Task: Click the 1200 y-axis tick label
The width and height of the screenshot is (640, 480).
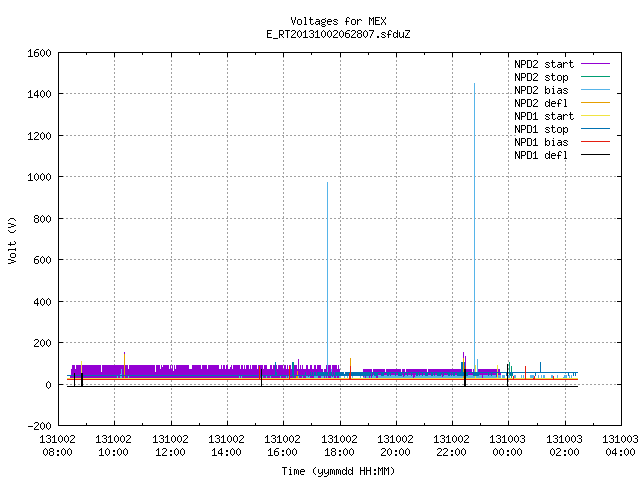Action: pos(39,136)
